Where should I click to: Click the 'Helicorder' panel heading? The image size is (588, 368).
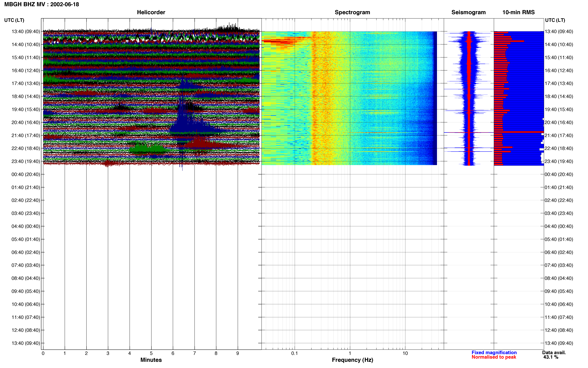click(x=151, y=12)
